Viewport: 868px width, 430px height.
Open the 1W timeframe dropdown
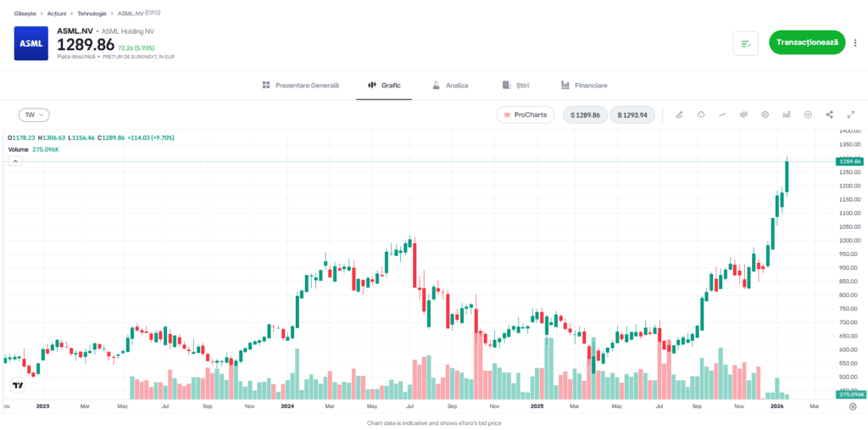point(34,114)
